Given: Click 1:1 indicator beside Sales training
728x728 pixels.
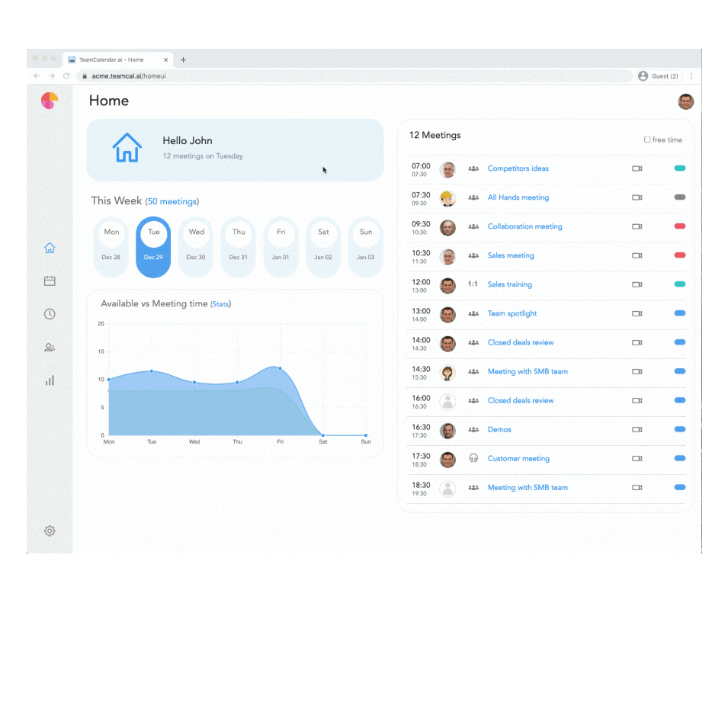Looking at the screenshot, I should pyautogui.click(x=473, y=284).
